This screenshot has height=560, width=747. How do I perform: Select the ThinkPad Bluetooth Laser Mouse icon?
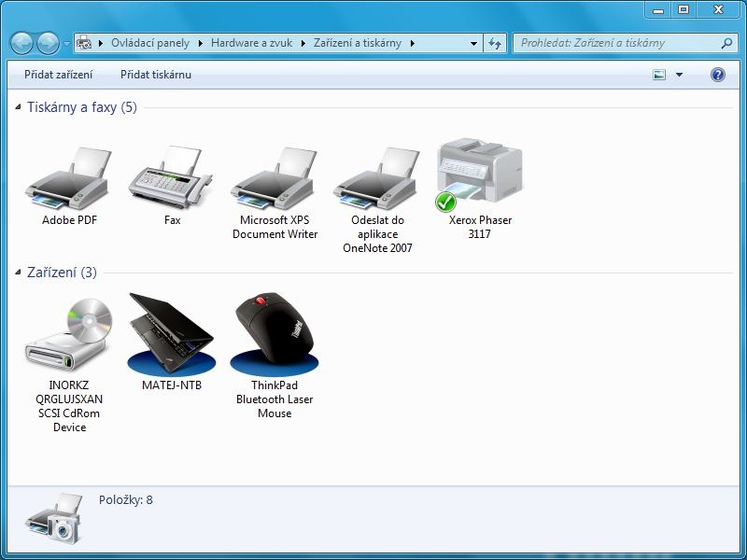[275, 334]
